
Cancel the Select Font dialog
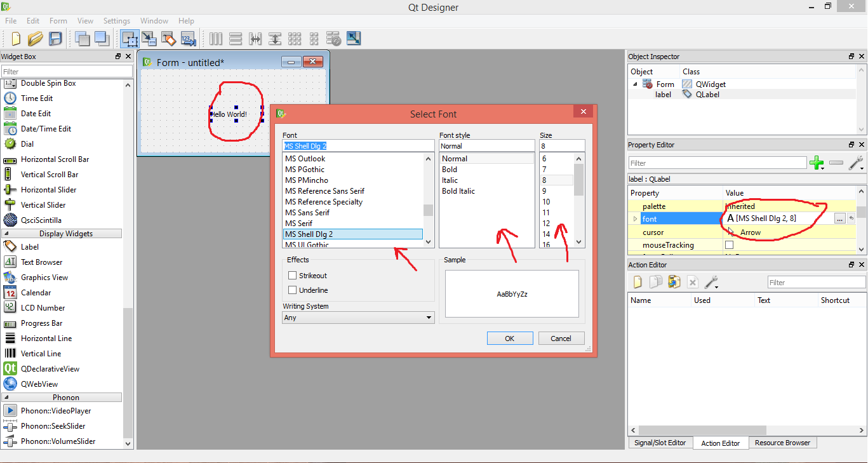click(561, 338)
